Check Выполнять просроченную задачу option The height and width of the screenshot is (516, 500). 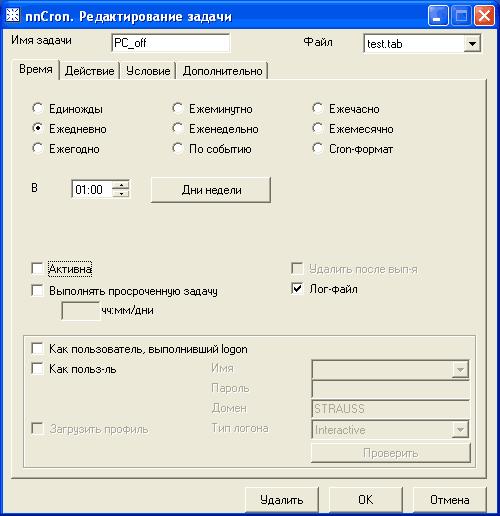[37, 290]
